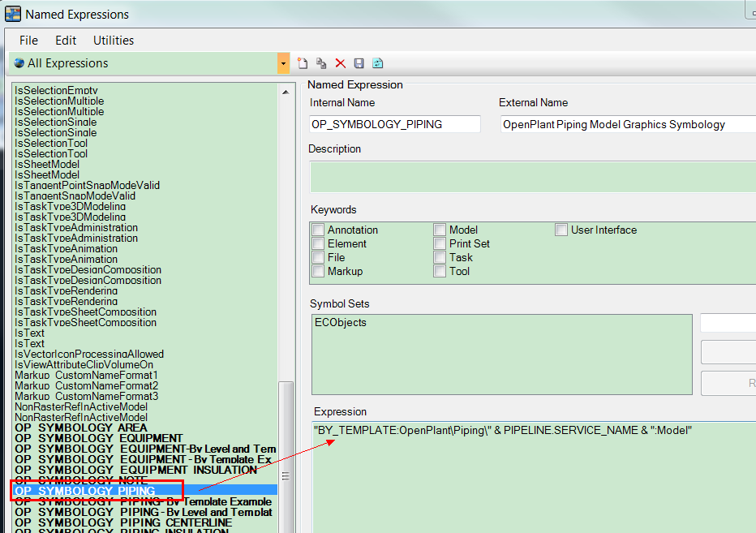Select ECObjects in Symbol Sets list
The width and height of the screenshot is (756, 533).
(x=341, y=322)
